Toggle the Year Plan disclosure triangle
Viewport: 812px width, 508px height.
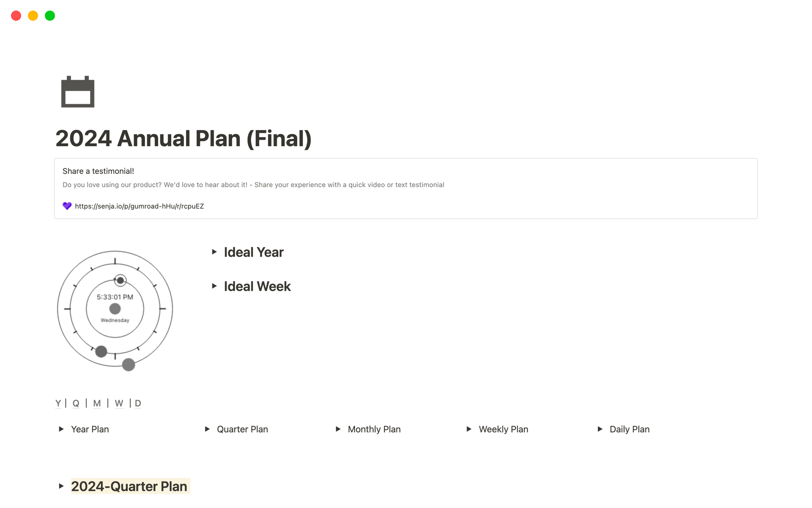62,429
